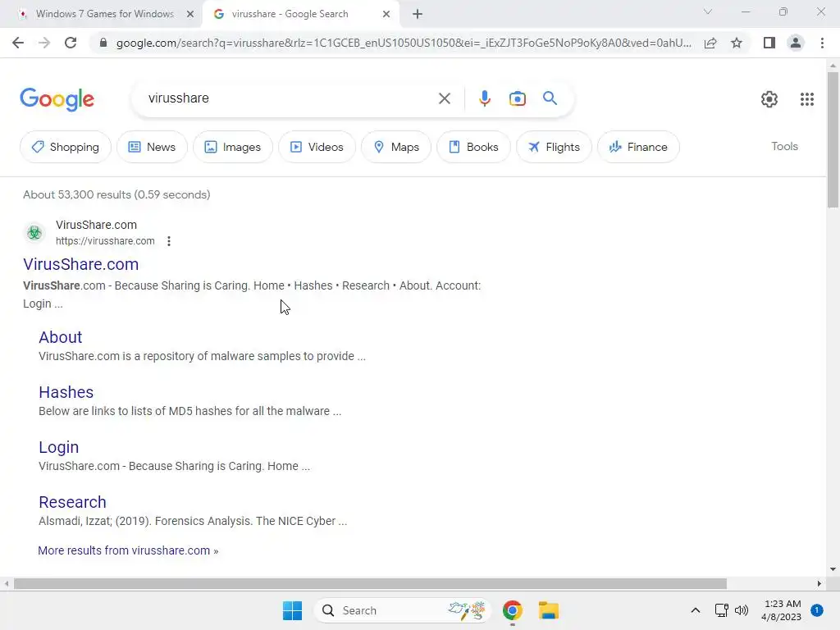This screenshot has height=630, width=840.
Task: Open the Chrome profile avatar
Action: pyautogui.click(x=796, y=43)
